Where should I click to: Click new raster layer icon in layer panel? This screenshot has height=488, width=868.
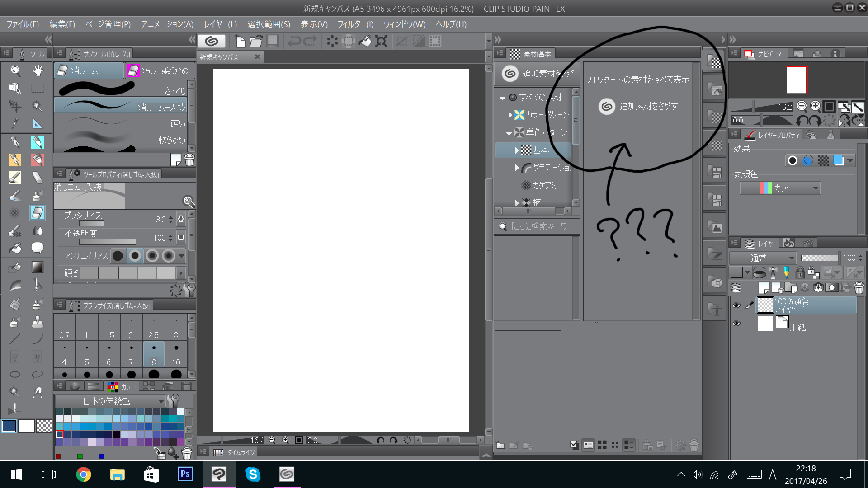tap(764, 287)
